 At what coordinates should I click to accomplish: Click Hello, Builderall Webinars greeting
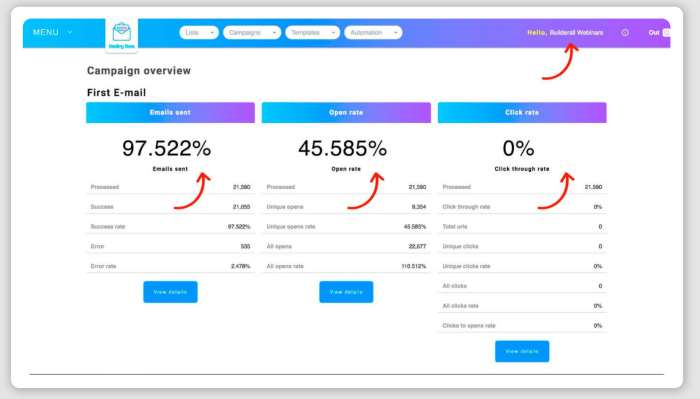565,33
